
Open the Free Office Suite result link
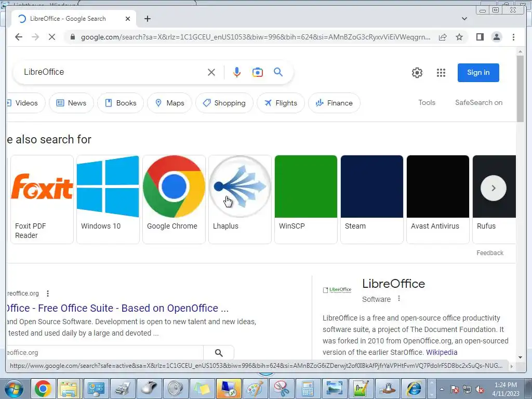click(117, 308)
